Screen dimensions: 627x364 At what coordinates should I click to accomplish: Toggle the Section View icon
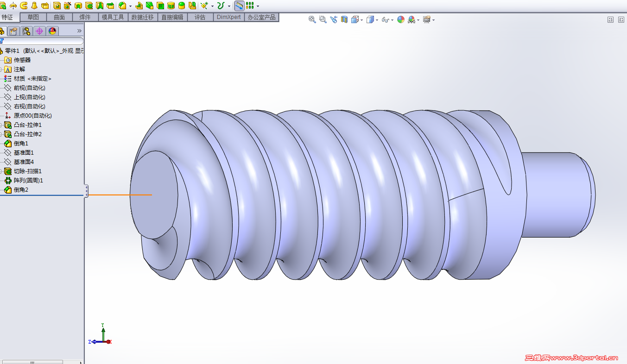[x=344, y=19]
